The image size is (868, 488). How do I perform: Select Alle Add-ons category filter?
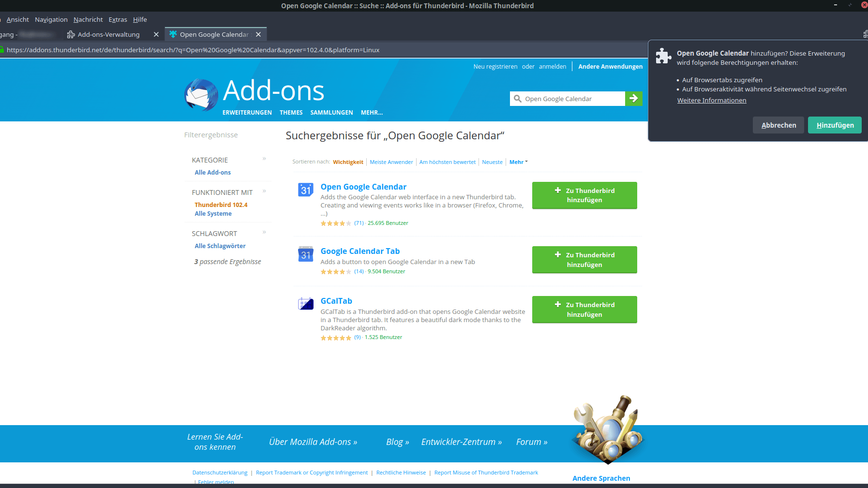pos(213,173)
